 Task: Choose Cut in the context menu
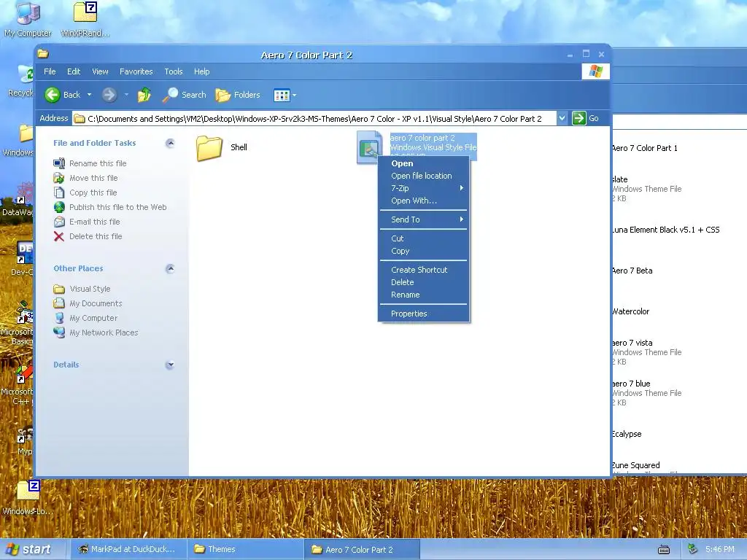click(423, 238)
